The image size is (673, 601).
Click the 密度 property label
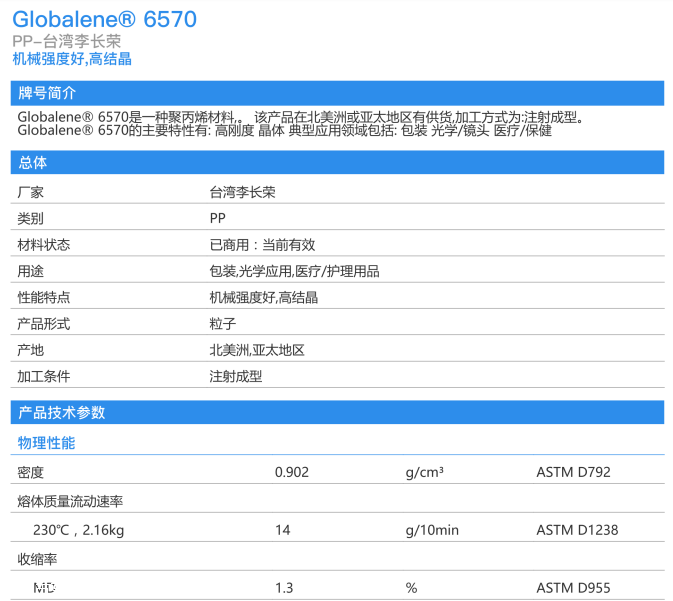click(x=30, y=472)
